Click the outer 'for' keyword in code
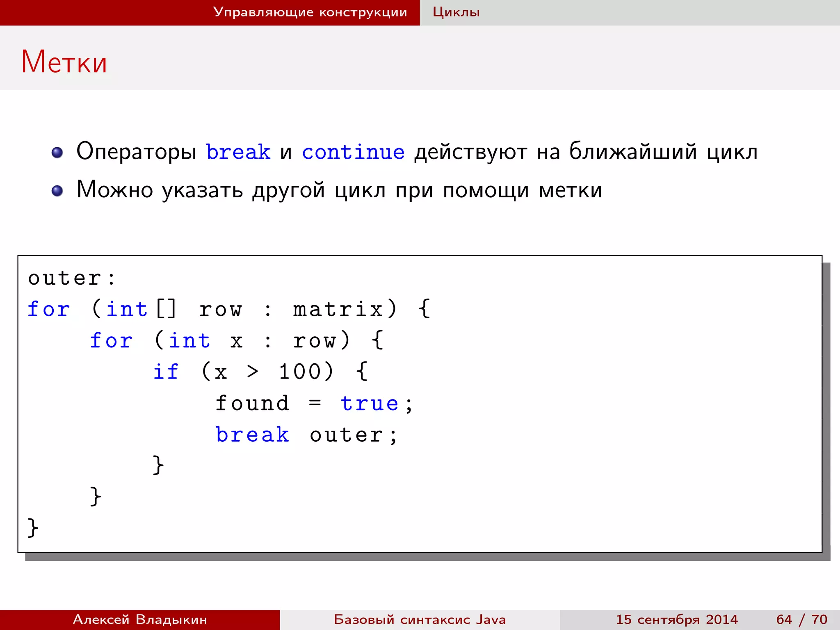 [48, 308]
